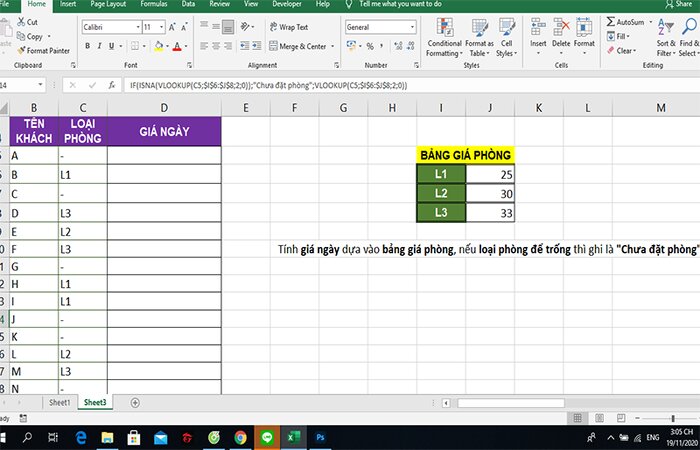Switch to the Data tab

point(188,4)
